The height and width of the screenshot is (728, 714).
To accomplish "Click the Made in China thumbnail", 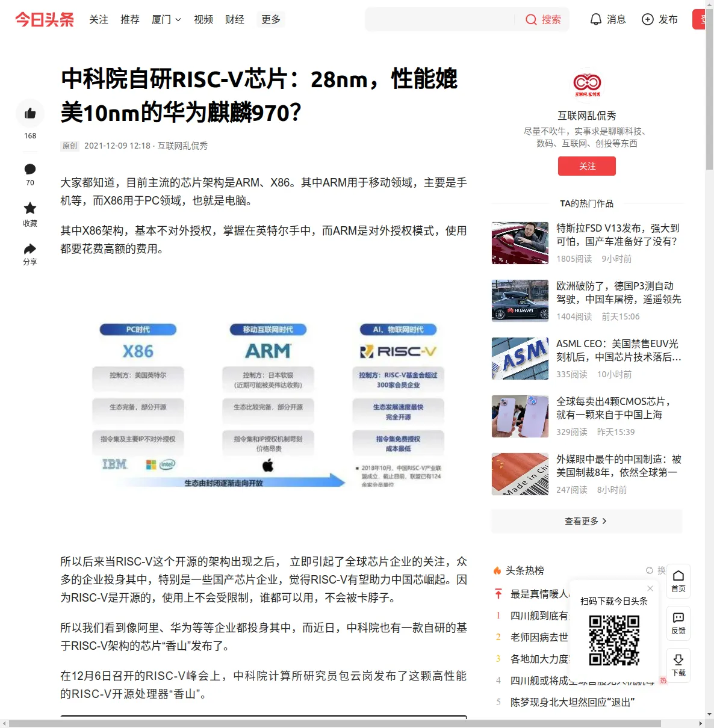I will [x=520, y=474].
